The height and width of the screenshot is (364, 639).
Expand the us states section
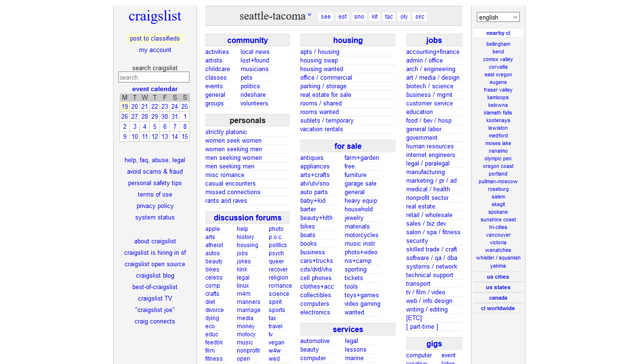coord(498,287)
